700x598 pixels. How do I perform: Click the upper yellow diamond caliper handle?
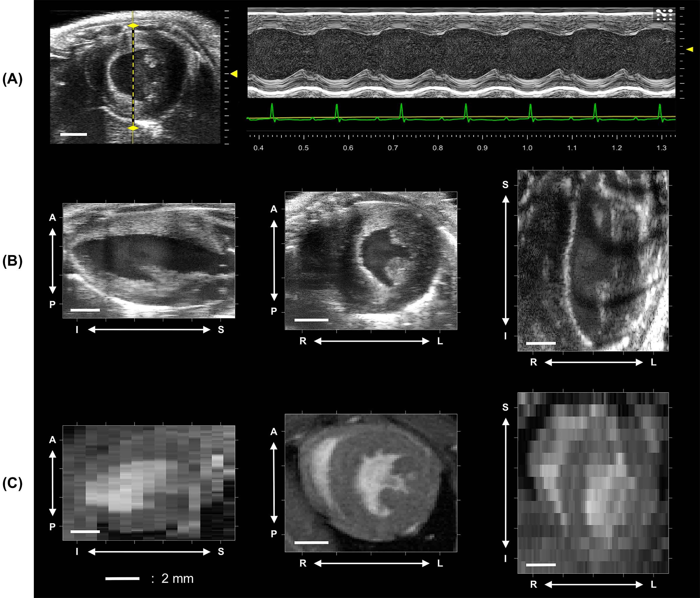[x=133, y=26]
